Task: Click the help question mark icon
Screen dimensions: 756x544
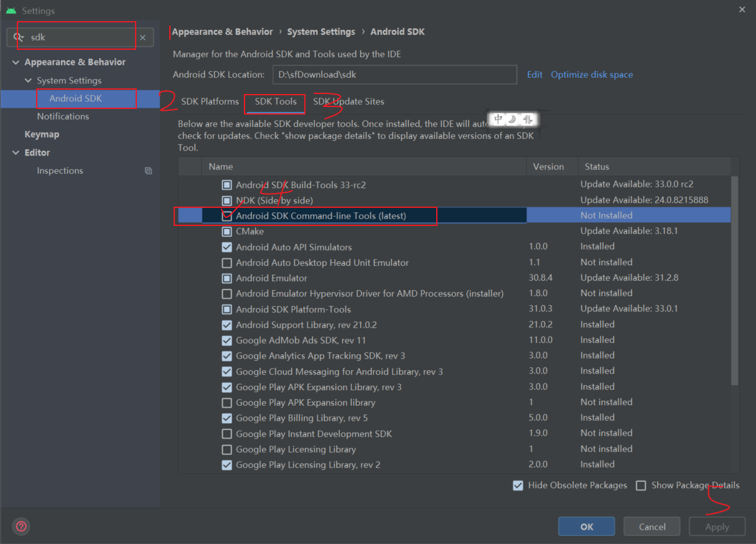Action: [21, 526]
